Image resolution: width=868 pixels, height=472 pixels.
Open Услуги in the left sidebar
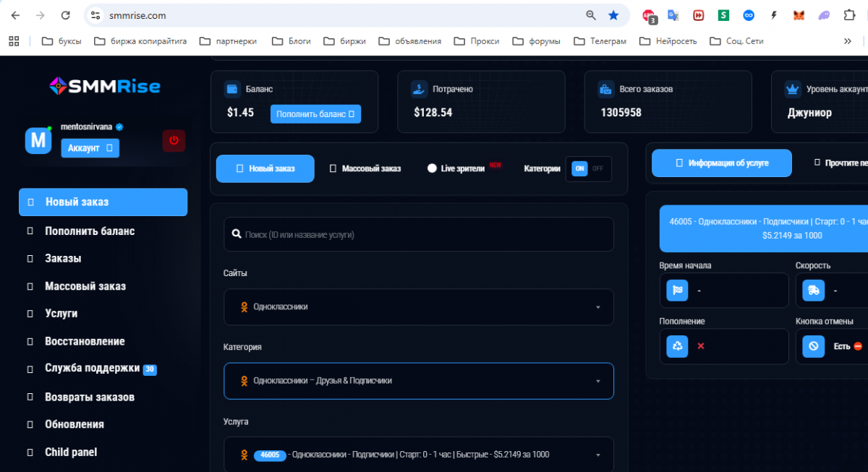coord(61,314)
